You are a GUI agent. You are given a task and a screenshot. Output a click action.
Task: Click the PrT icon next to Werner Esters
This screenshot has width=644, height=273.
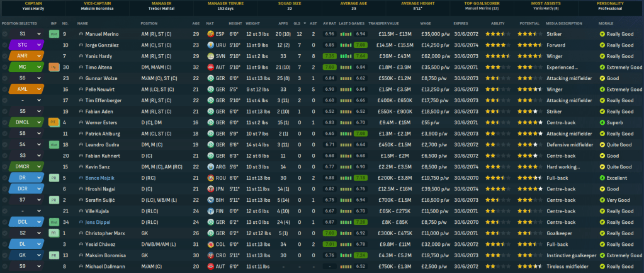click(x=54, y=122)
